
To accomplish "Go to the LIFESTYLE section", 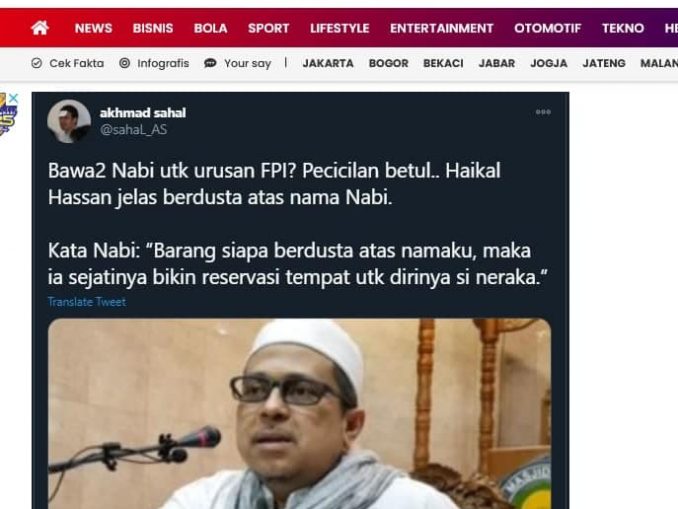I will click(x=339, y=28).
